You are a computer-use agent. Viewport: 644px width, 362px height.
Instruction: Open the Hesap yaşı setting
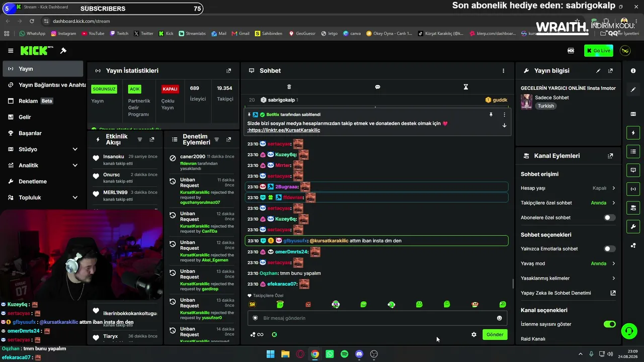pyautogui.click(x=568, y=188)
